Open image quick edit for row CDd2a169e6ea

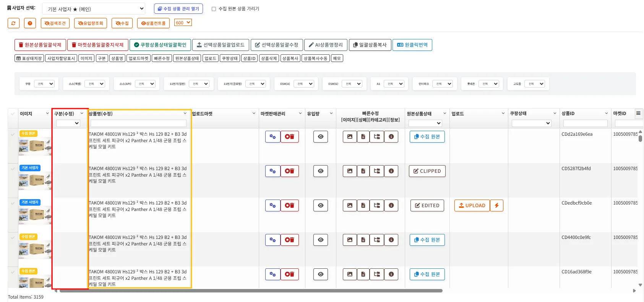[350, 136]
